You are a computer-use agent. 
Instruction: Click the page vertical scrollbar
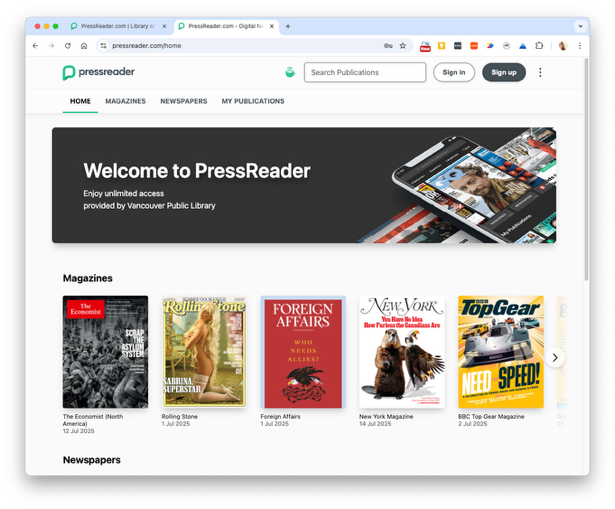click(586, 169)
